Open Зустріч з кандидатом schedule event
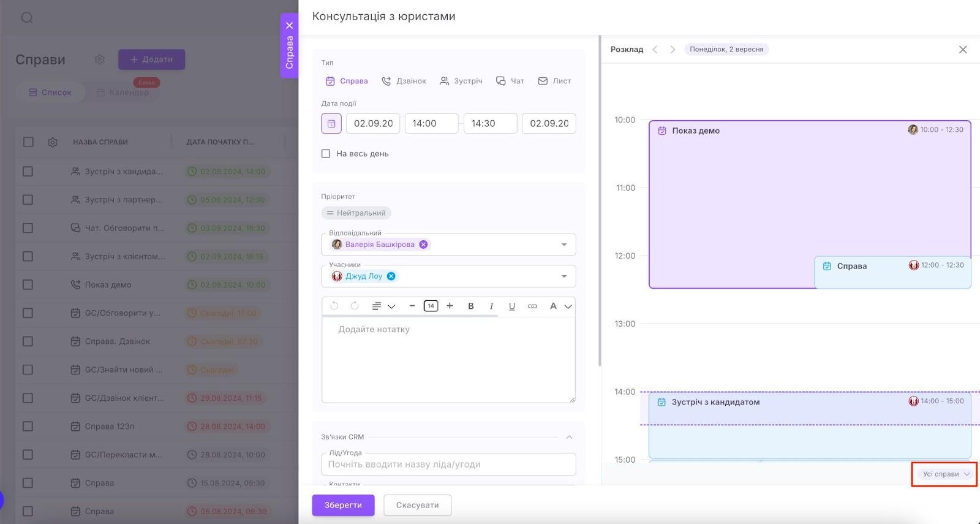Screen dimensions: 980x524 point(810,425)
